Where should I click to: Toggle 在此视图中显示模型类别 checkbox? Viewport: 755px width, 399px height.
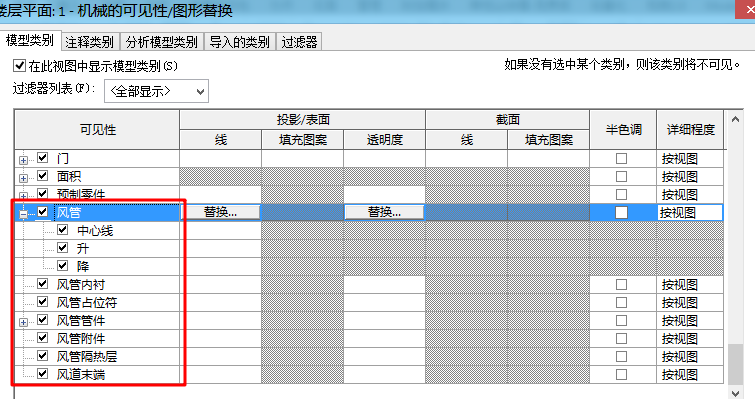click(20, 65)
